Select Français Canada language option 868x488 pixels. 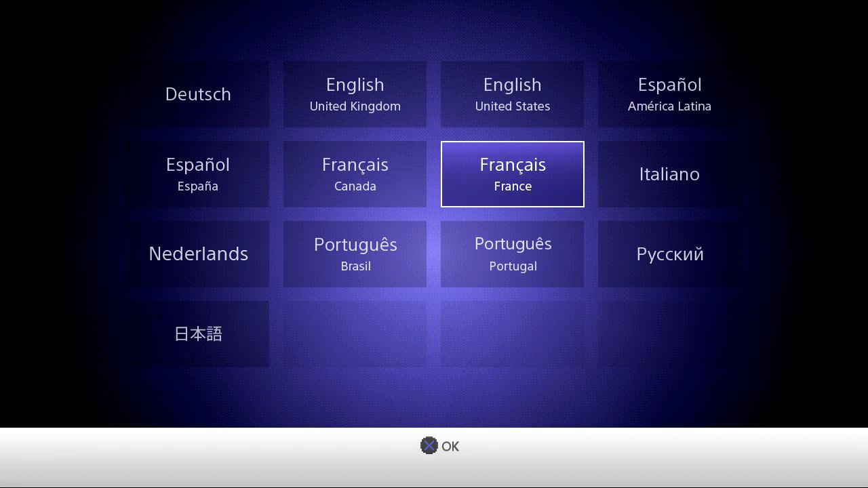[355, 174]
